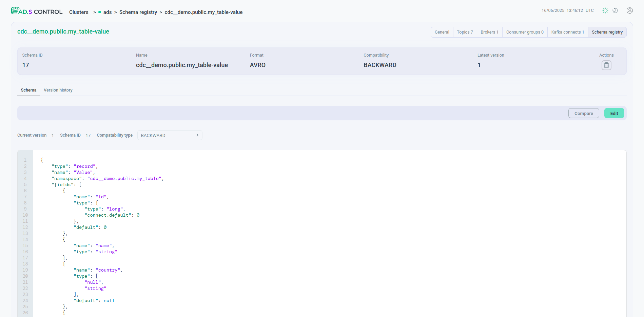The image size is (644, 317).
Task: Switch to the General tab
Action: (442, 32)
